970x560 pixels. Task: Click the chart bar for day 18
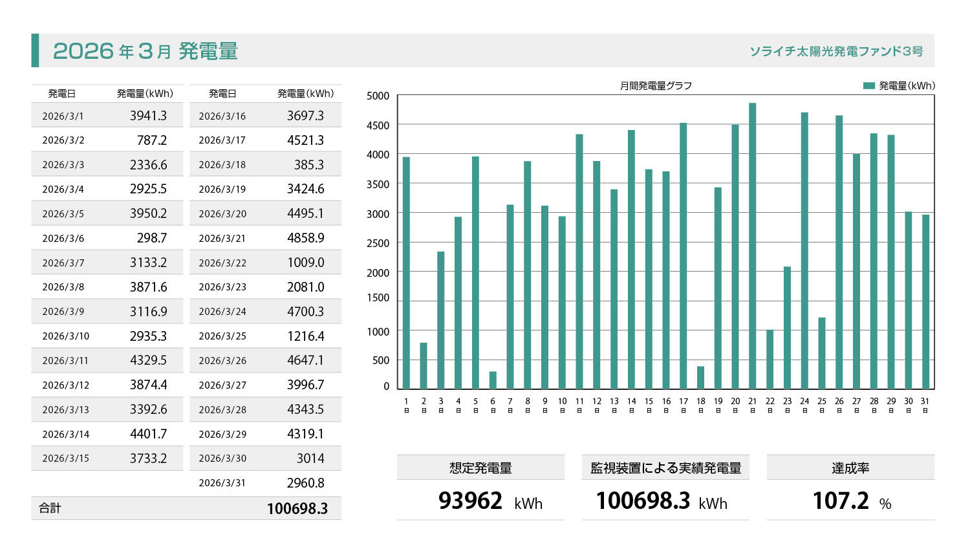click(700, 378)
